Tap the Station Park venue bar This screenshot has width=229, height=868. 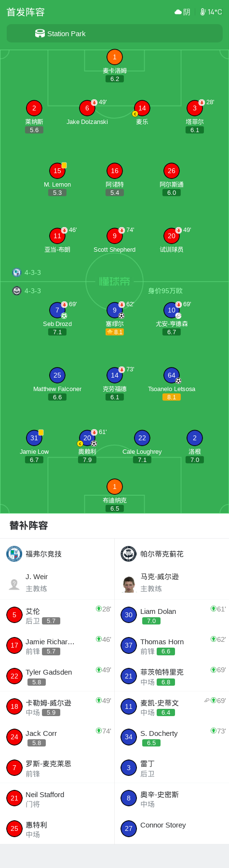point(114,34)
